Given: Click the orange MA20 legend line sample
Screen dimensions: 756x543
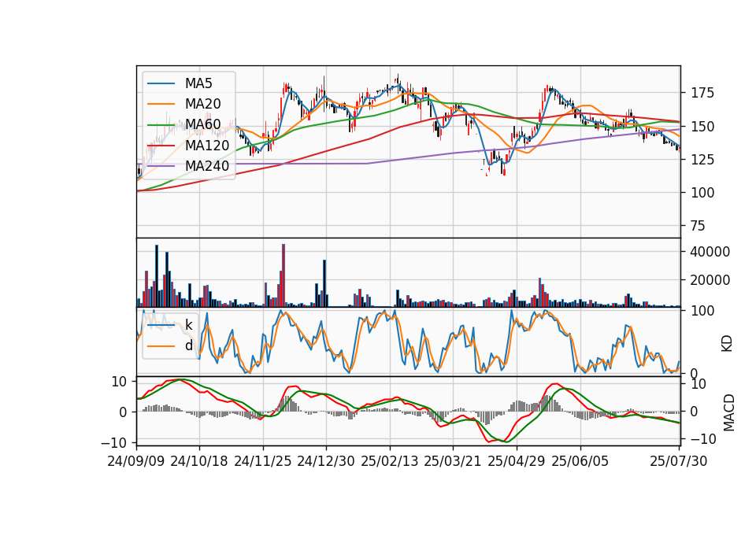Looking at the screenshot, I should 161,104.
